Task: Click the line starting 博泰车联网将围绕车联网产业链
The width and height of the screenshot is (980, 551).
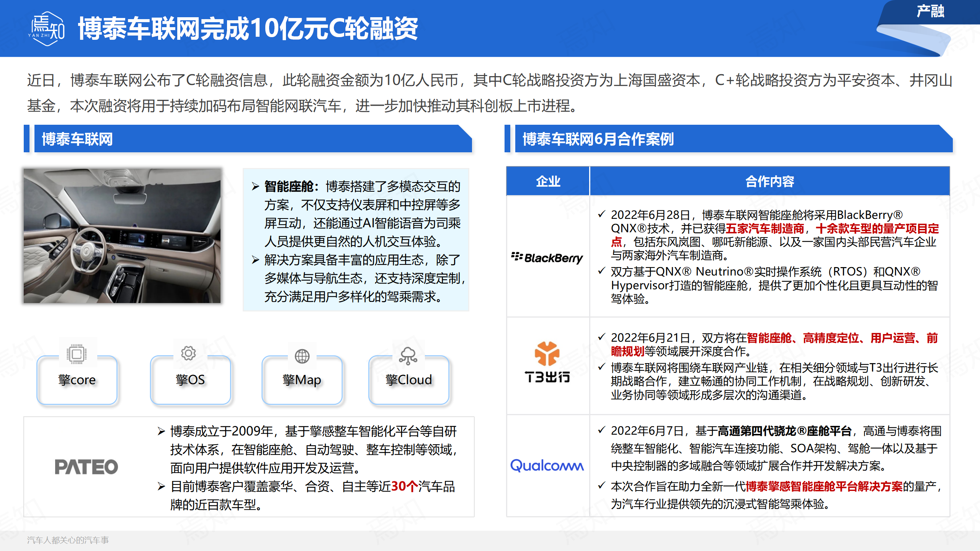Action: coord(774,368)
